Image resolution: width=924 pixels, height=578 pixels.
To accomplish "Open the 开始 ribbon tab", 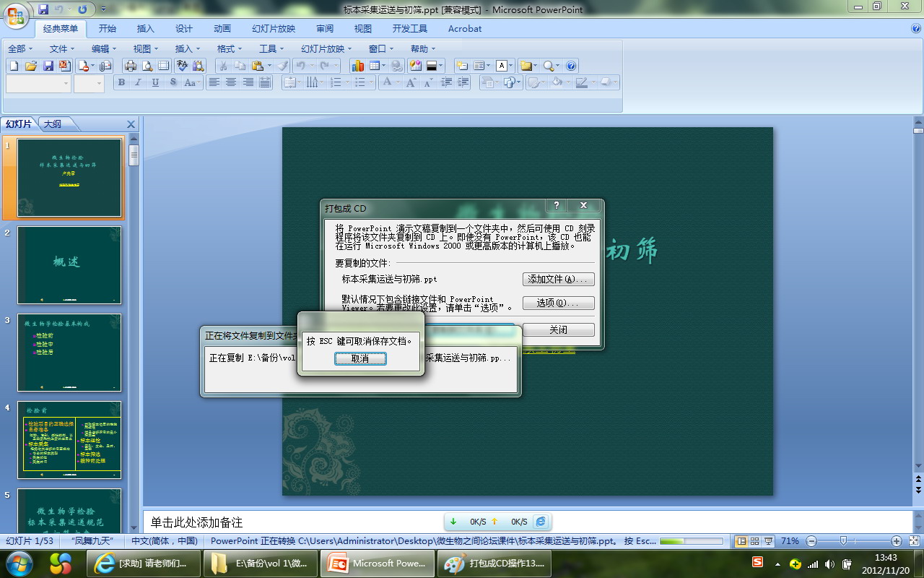I will (x=108, y=29).
